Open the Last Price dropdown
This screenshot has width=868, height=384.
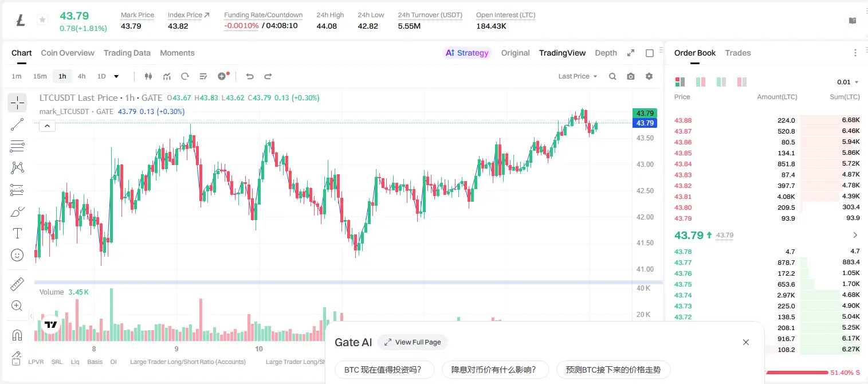coord(578,76)
